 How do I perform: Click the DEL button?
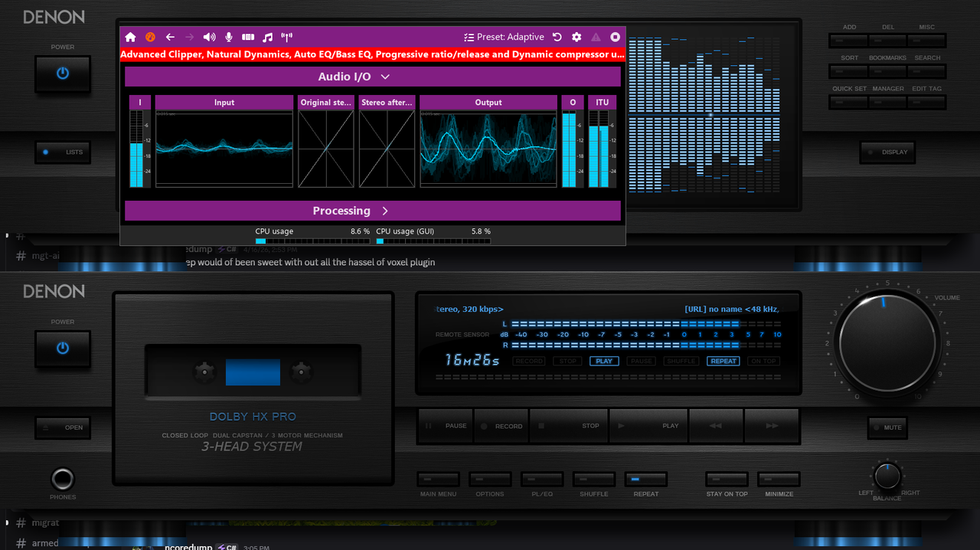887,41
